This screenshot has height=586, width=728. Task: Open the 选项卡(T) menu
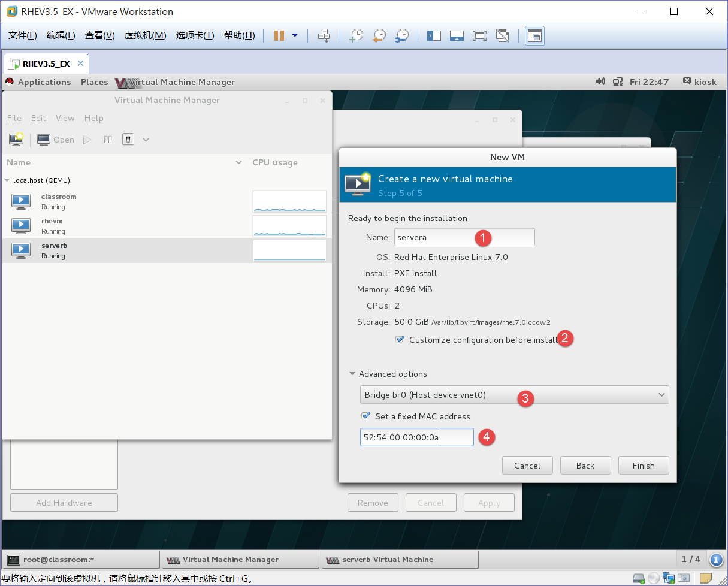pyautogui.click(x=195, y=35)
